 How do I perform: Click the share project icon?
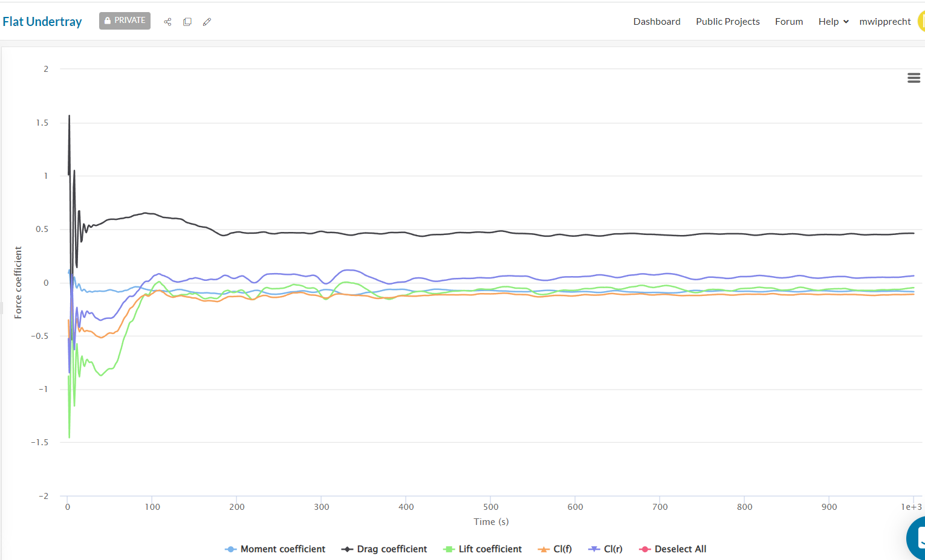coord(167,22)
